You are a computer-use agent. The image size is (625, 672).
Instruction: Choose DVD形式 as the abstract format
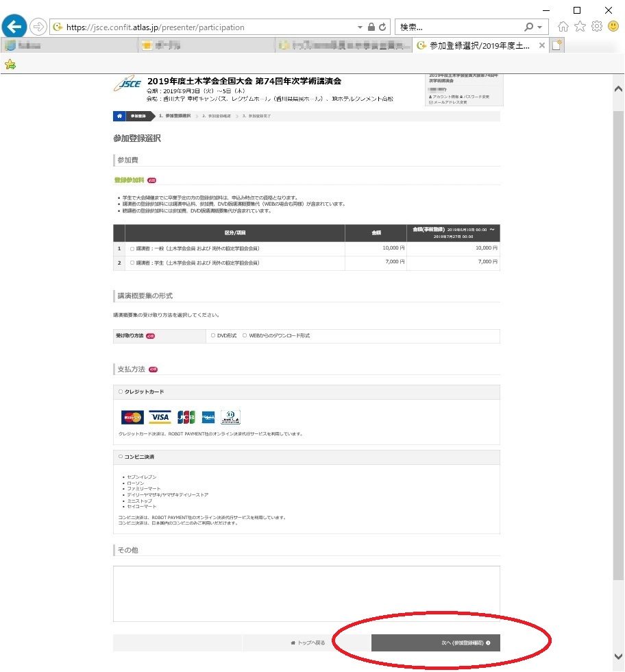212,336
